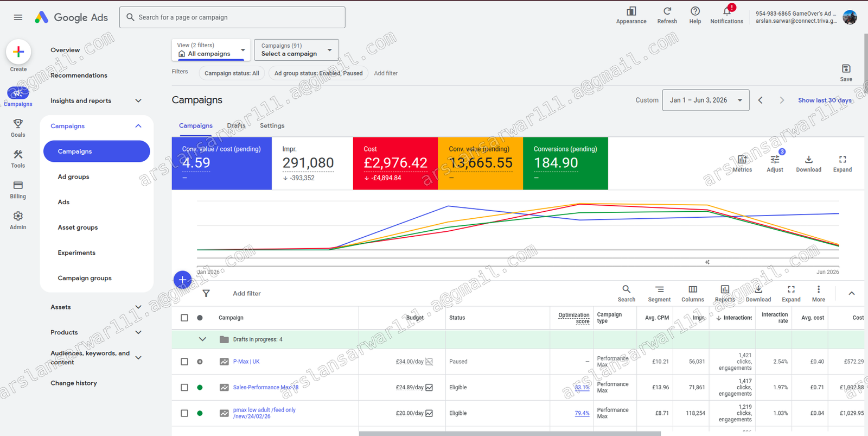The image size is (868, 436).
Task: Open Change history
Action: (x=74, y=383)
